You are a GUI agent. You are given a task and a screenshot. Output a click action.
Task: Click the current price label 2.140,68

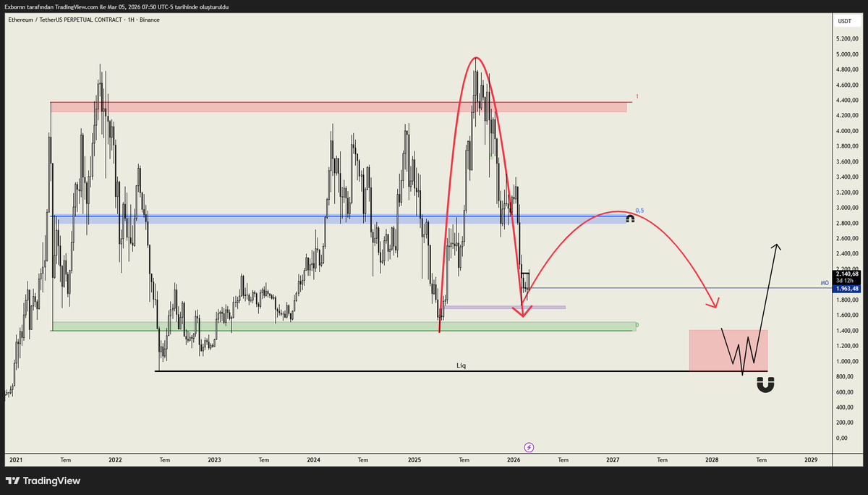[846, 274]
